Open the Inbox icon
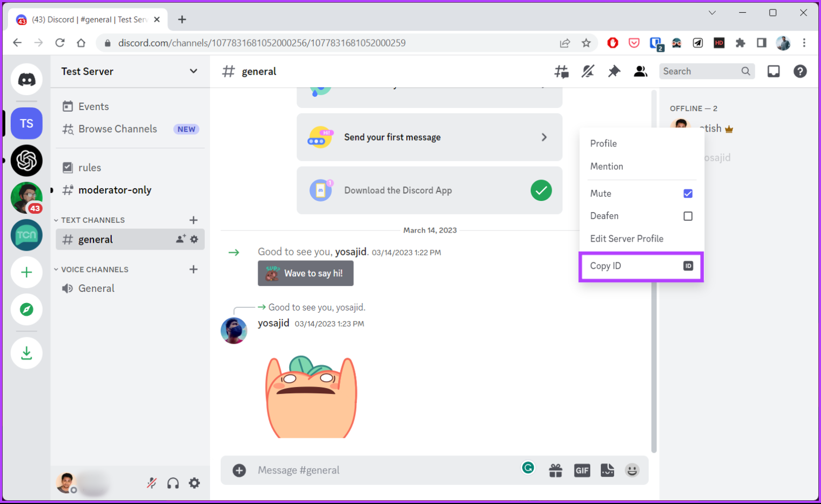The image size is (821, 504). click(x=773, y=71)
